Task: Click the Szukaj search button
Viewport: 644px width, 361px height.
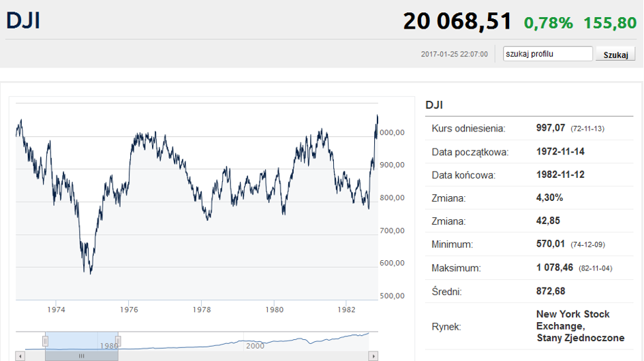Action: [x=615, y=54]
